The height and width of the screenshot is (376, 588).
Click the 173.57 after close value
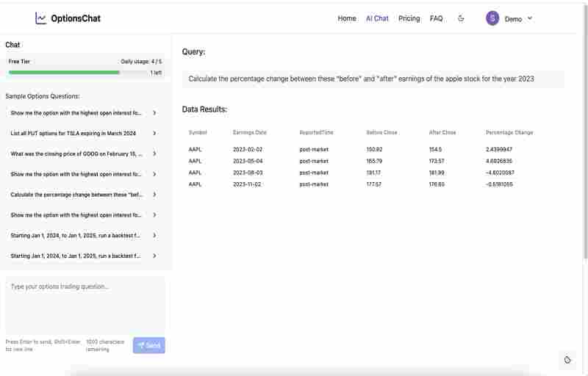(x=437, y=161)
